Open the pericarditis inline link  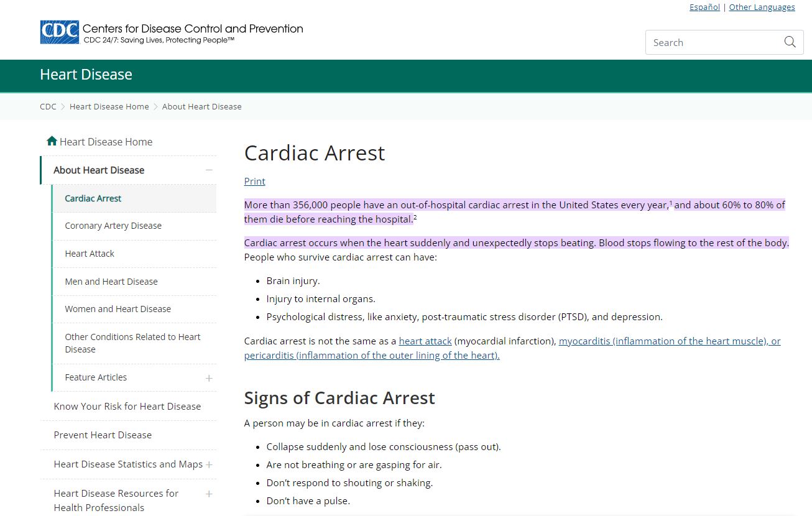[372, 355]
